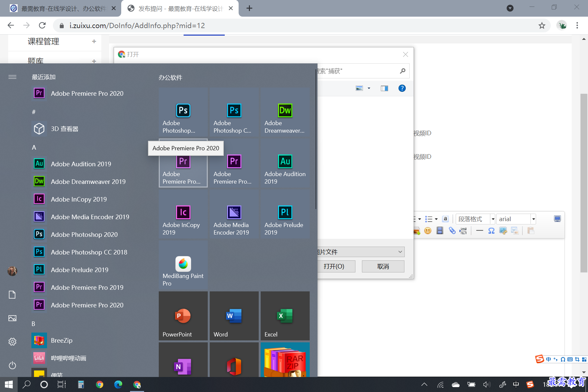The height and width of the screenshot is (392, 588).
Task: Open Adobe Photoshop CC 2018 in app list
Action: (x=88, y=252)
